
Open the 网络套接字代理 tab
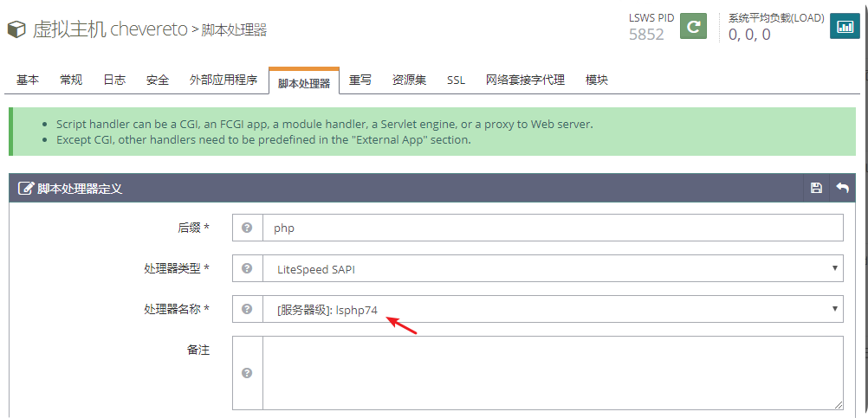point(525,80)
